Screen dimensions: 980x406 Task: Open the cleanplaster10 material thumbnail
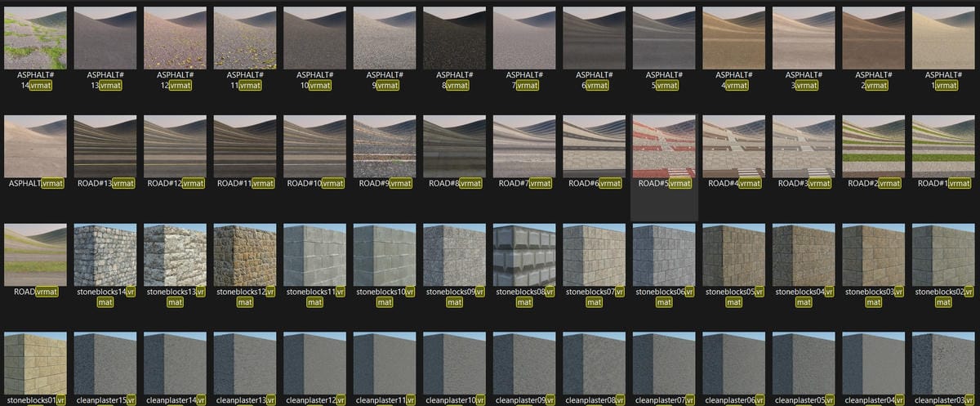pyautogui.click(x=454, y=364)
